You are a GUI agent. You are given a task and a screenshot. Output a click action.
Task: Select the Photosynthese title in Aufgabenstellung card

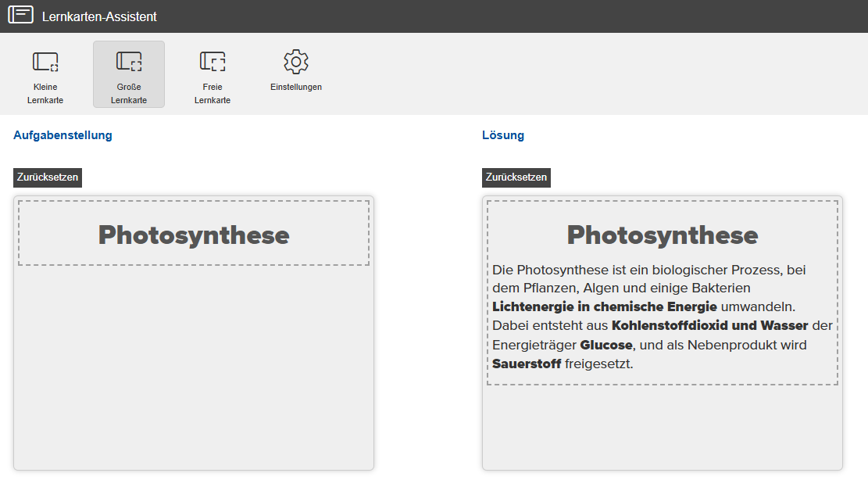coord(194,235)
